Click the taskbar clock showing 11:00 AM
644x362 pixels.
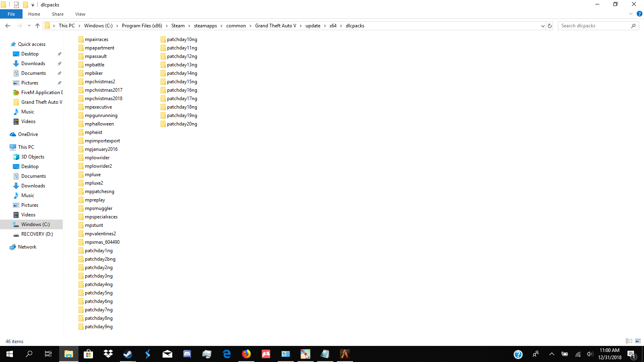pyautogui.click(x=609, y=354)
